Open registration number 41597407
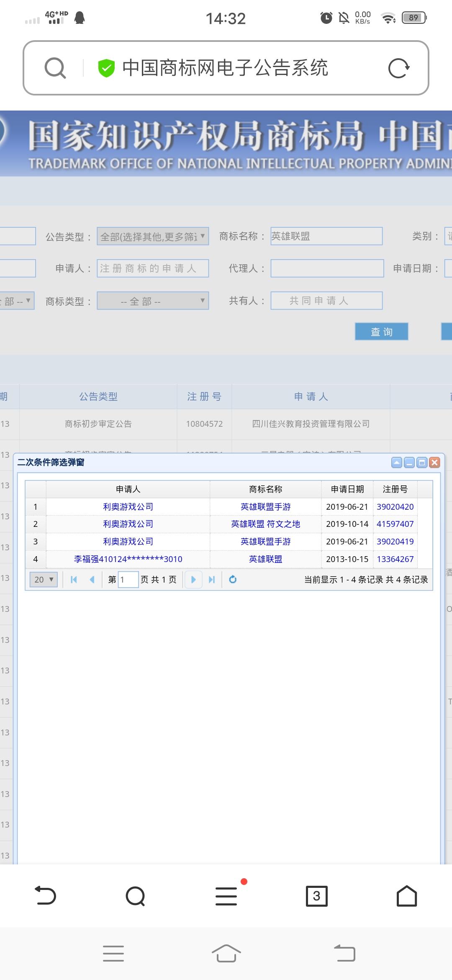The width and height of the screenshot is (452, 980). click(x=395, y=524)
